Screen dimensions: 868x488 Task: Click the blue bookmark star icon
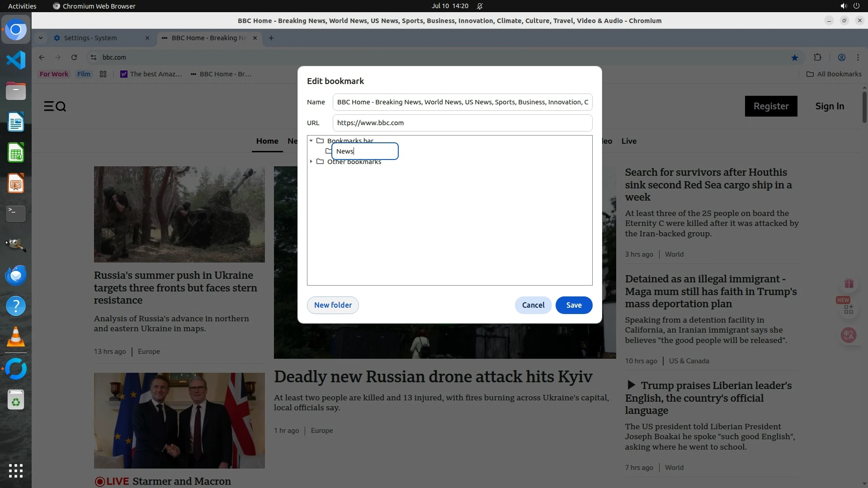point(794,57)
